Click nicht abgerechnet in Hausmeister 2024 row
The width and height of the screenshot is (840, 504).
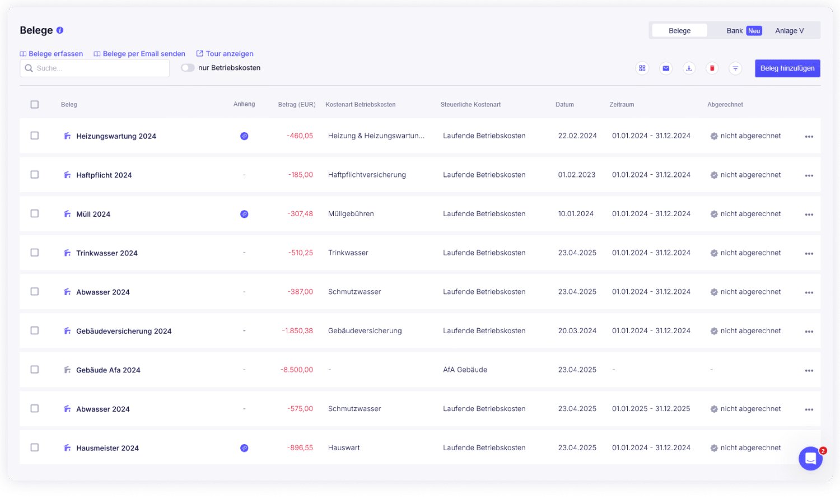tap(750, 448)
